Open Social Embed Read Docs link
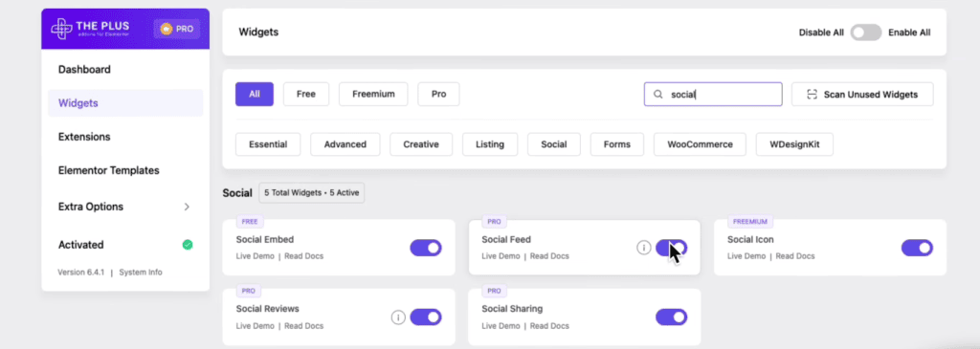Image resolution: width=980 pixels, height=349 pixels. pyautogui.click(x=303, y=256)
